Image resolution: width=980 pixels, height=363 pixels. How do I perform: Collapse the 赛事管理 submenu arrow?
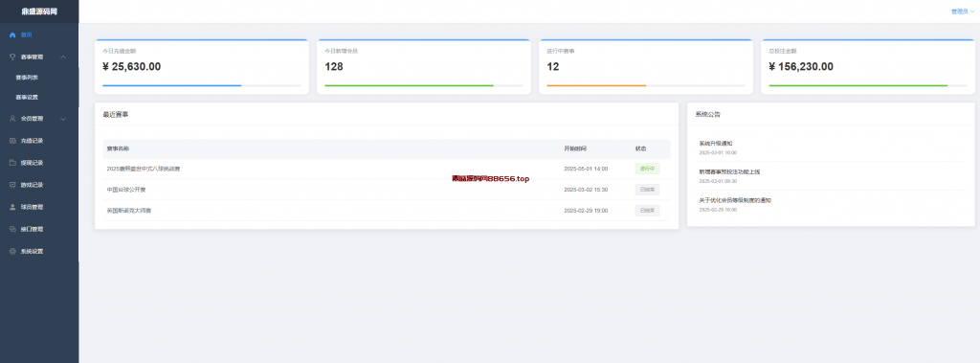63,57
